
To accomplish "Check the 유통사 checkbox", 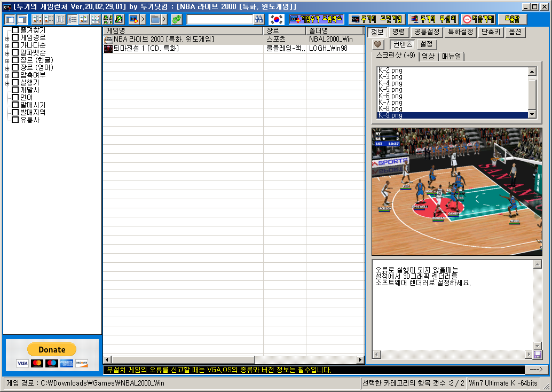I will click(15, 120).
